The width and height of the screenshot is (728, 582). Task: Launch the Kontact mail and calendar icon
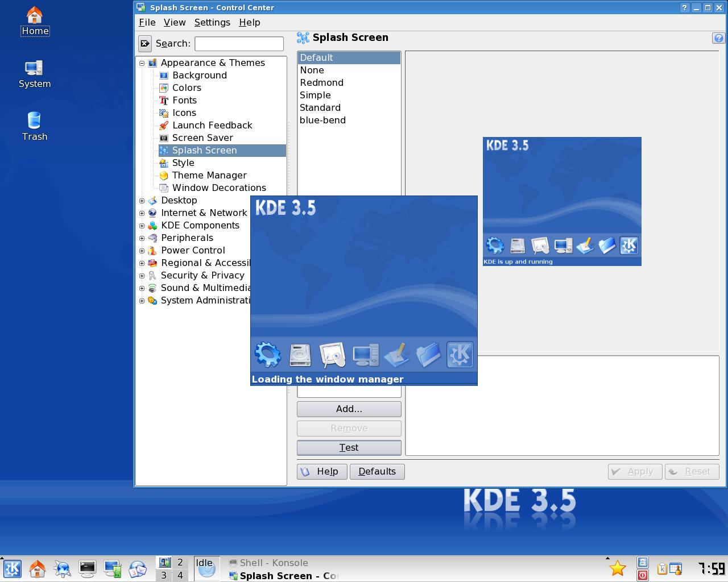(138, 568)
